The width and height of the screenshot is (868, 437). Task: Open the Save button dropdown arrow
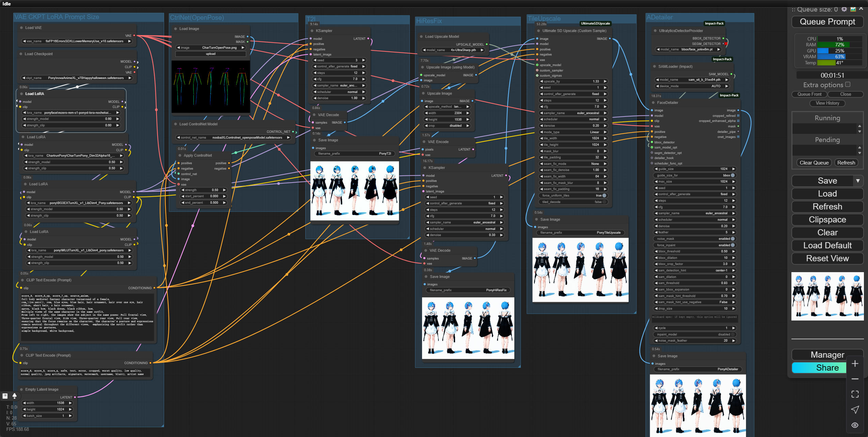pos(858,181)
